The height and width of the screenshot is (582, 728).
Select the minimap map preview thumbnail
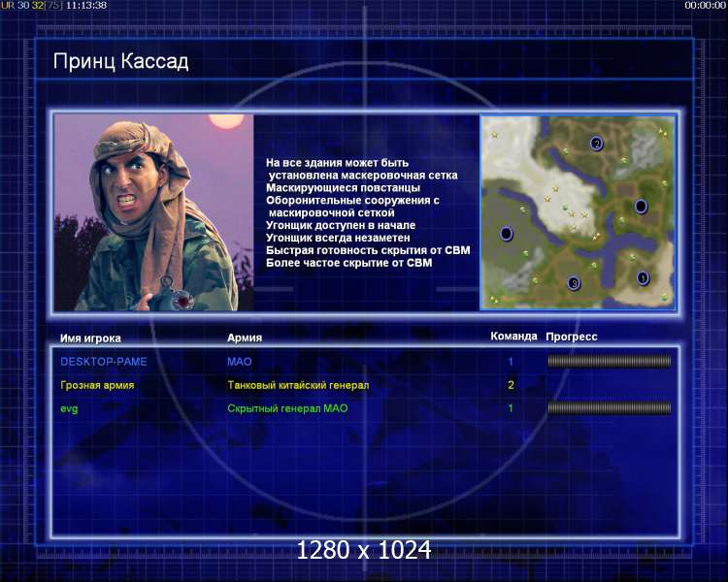tap(578, 212)
